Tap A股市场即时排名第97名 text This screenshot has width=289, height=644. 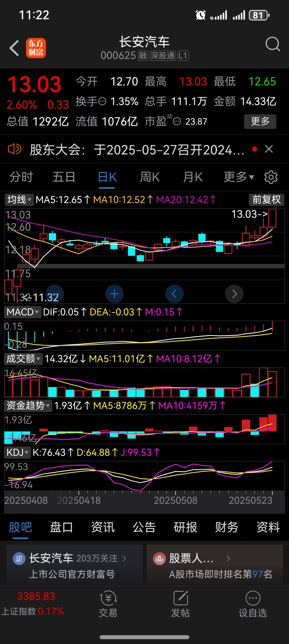click(221, 574)
